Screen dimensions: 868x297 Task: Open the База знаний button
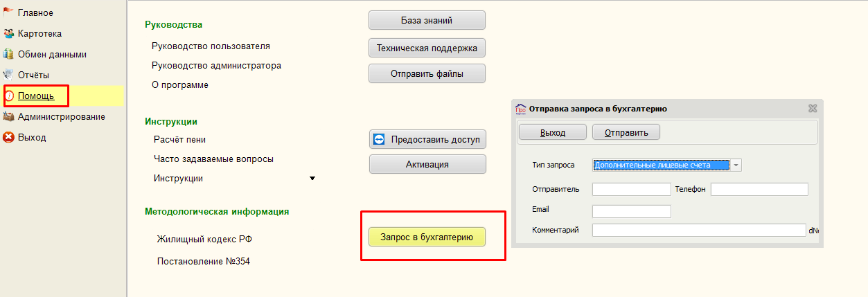pos(427,20)
